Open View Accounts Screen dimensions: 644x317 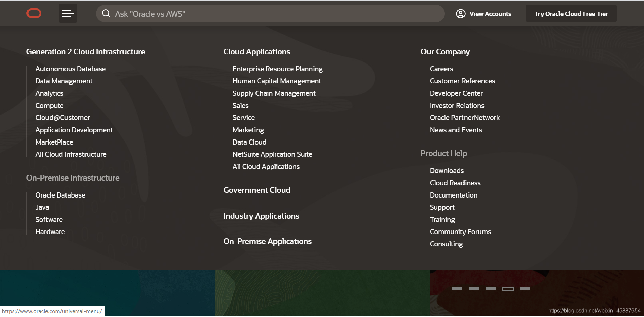pos(484,14)
